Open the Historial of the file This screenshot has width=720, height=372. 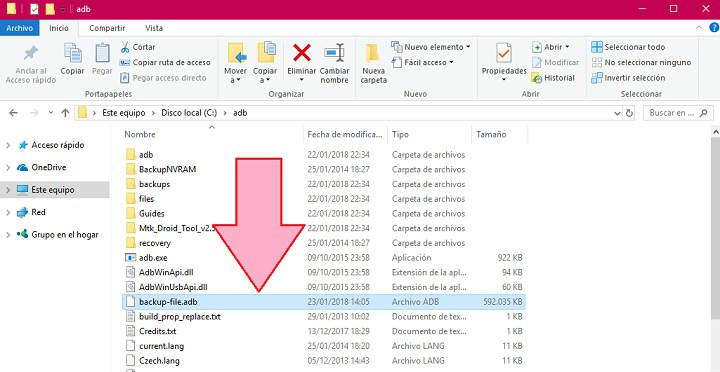click(553, 78)
